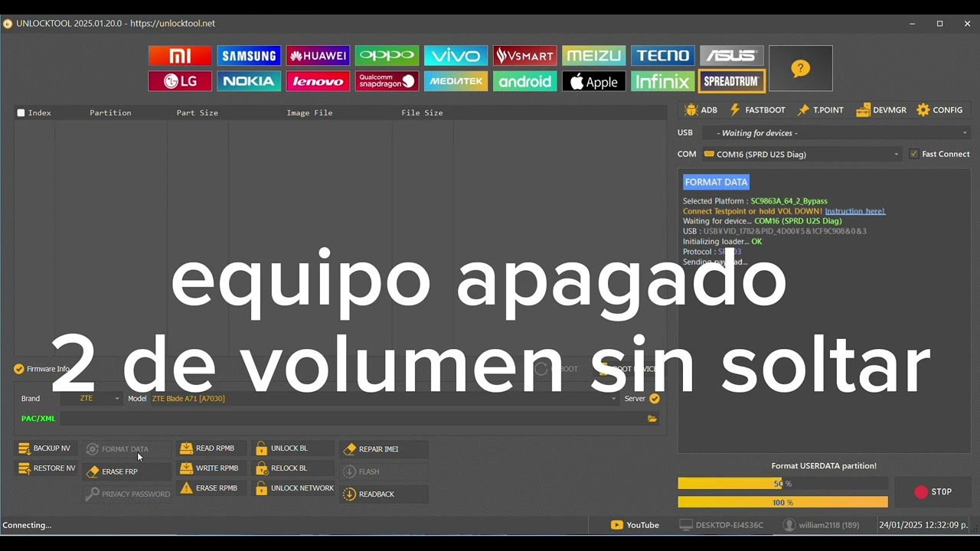The width and height of the screenshot is (980, 551).
Task: Open the DEVMGR tab
Action: (881, 110)
